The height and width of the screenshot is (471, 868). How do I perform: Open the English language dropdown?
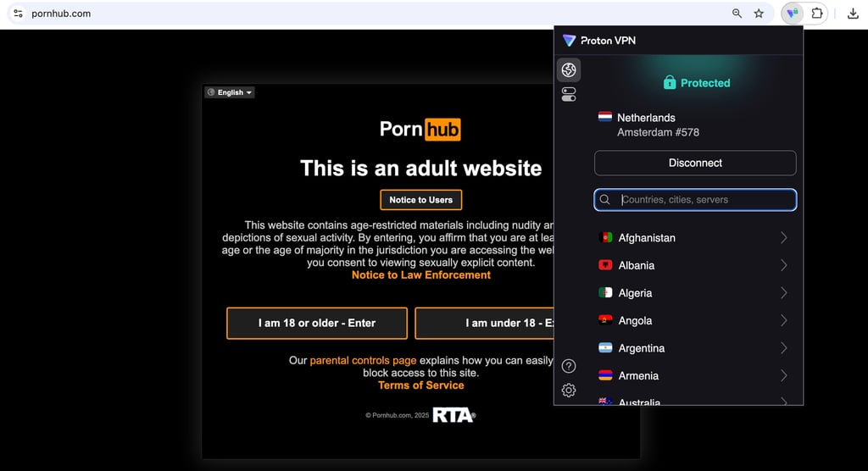point(230,92)
